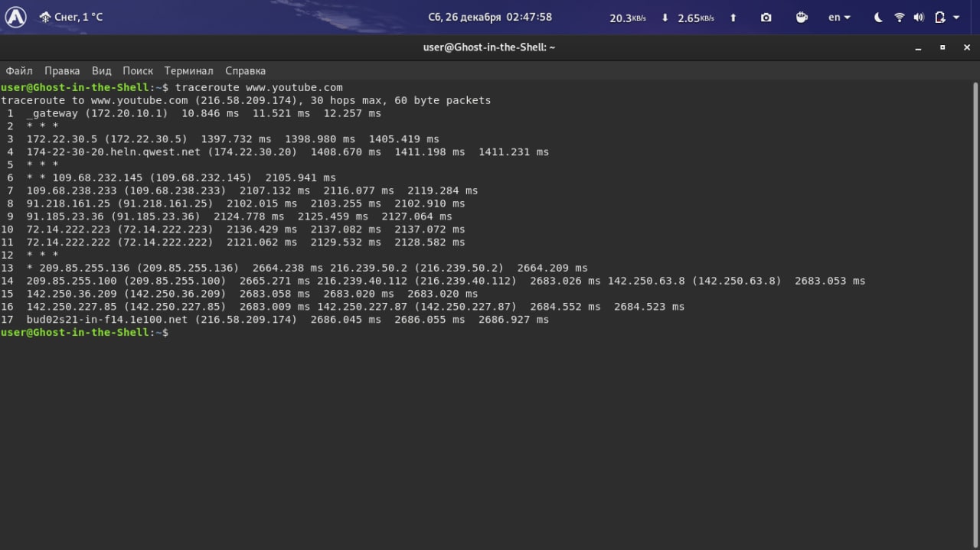Click the text '216.239.50.2 (216.239.50.2)'
This screenshot has width=980, height=550.
click(416, 268)
